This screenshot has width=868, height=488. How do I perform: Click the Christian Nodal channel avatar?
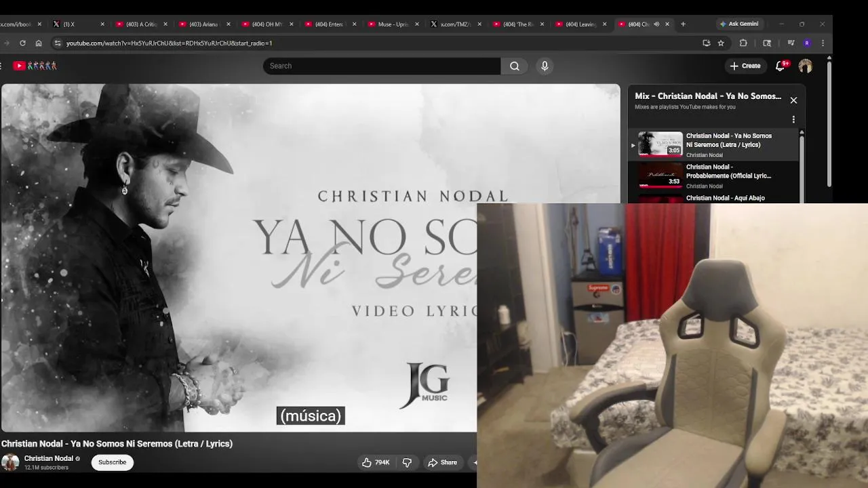pos(10,462)
